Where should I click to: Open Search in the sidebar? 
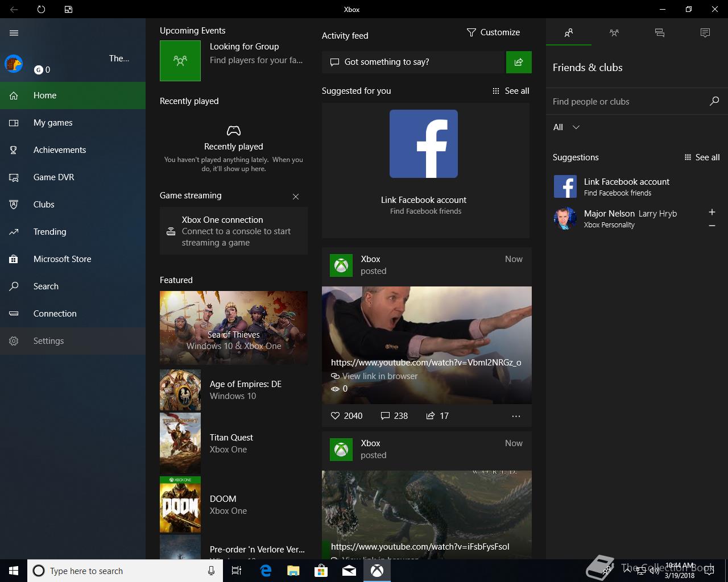click(73, 286)
